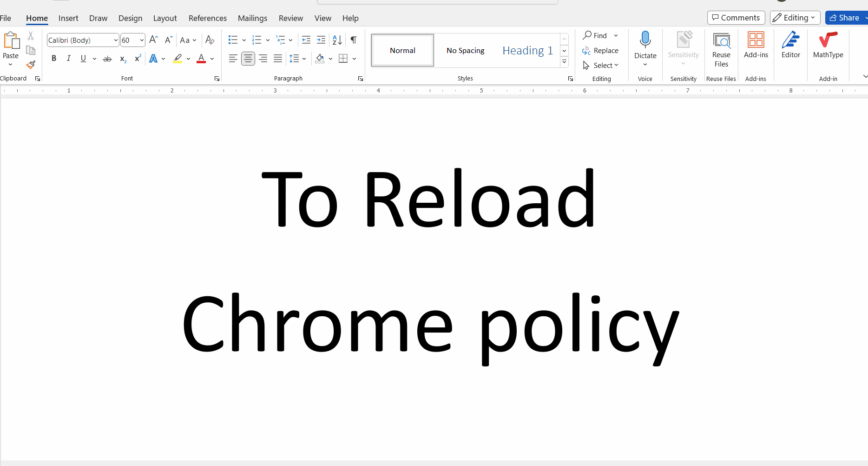Select the Format Painter brush
The image size is (868, 466).
(x=31, y=65)
